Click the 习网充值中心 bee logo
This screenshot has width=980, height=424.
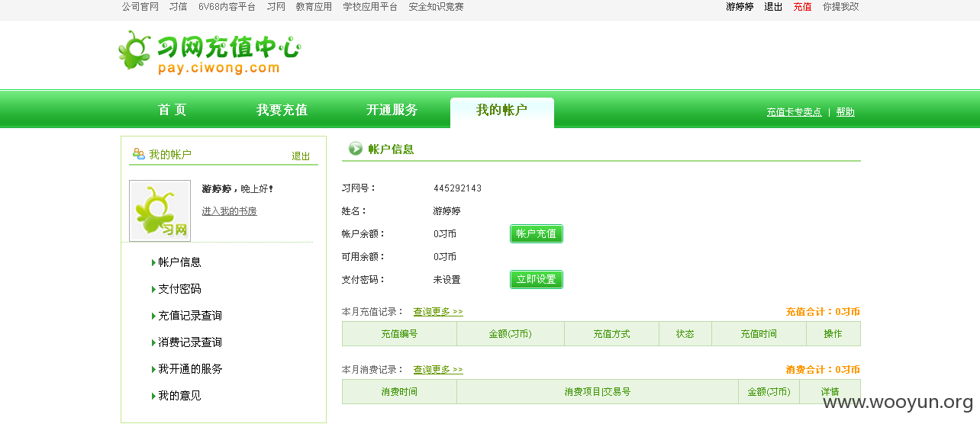coord(210,52)
